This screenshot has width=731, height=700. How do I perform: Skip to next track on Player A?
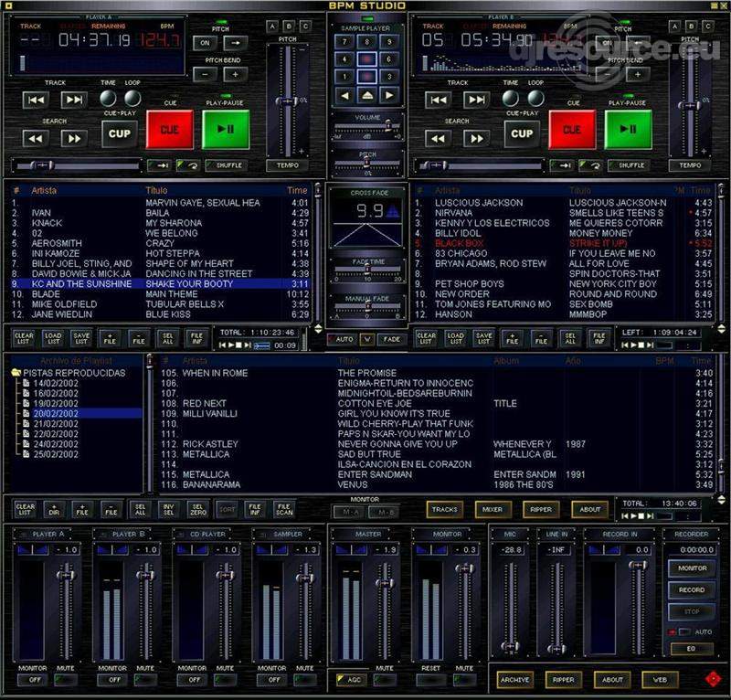[74, 100]
